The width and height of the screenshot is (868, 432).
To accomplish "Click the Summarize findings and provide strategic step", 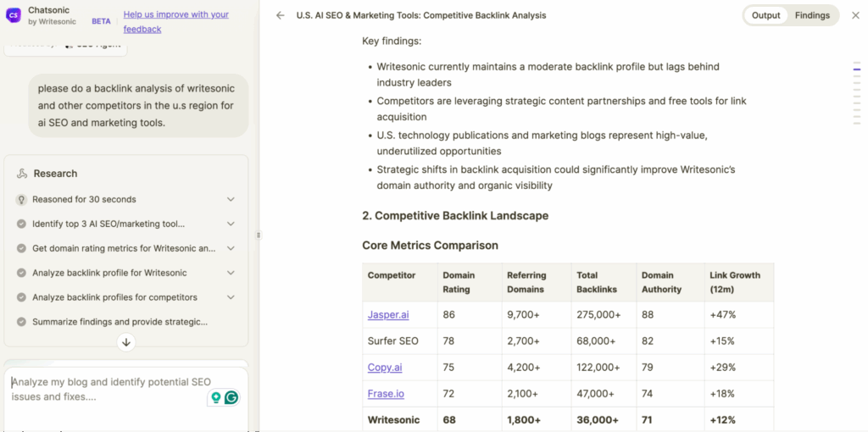I will click(x=120, y=321).
